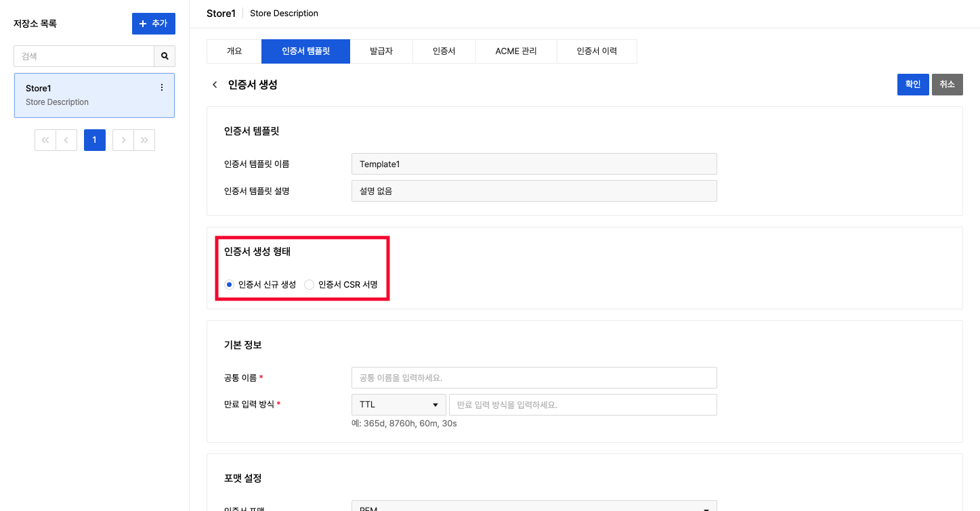Click the search magnifier icon button
Viewport: 980px width, 511px height.
click(x=165, y=56)
